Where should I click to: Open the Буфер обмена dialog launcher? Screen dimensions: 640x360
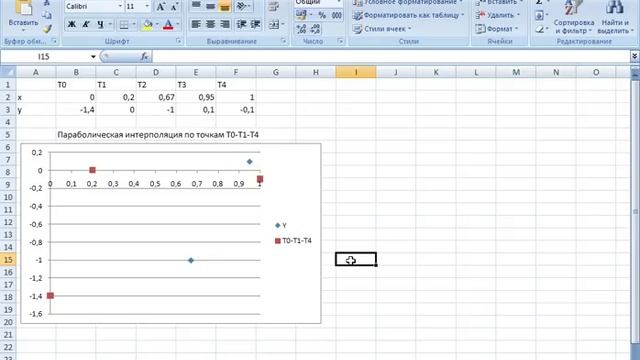pos(54,41)
